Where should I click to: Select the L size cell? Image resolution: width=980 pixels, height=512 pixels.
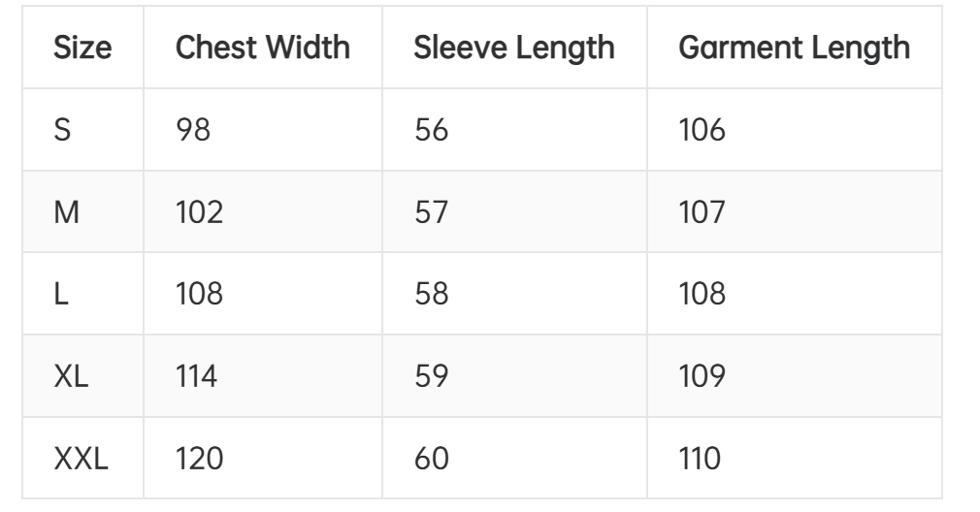click(x=59, y=294)
